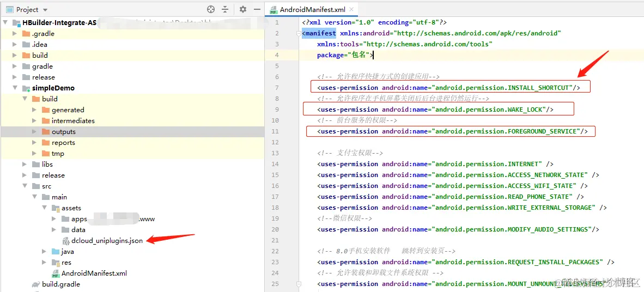Expand the data folder arrow
Viewport: 644px width, 292px height.
coord(54,229)
